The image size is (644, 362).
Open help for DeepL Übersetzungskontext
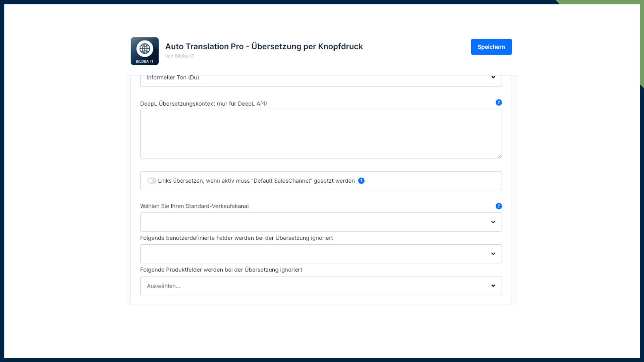tap(498, 103)
